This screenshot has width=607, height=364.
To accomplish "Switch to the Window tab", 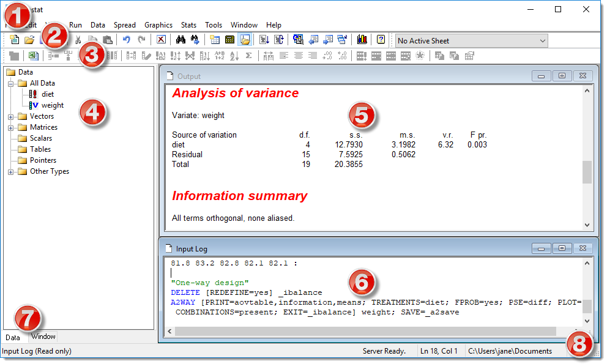I will [43, 336].
